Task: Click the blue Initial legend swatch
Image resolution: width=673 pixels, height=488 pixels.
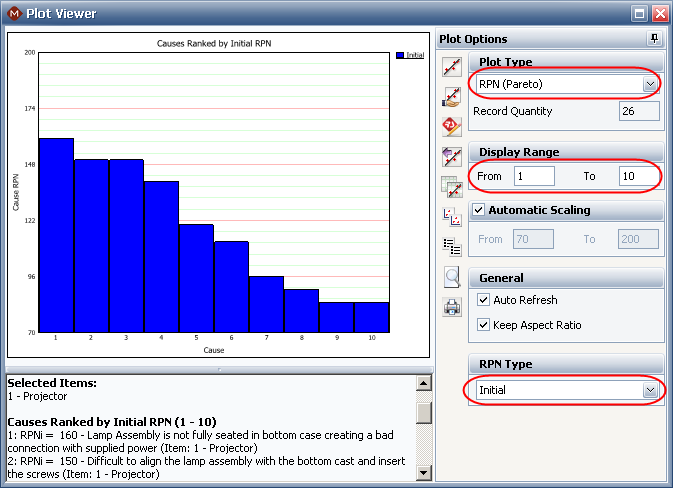Action: point(401,56)
